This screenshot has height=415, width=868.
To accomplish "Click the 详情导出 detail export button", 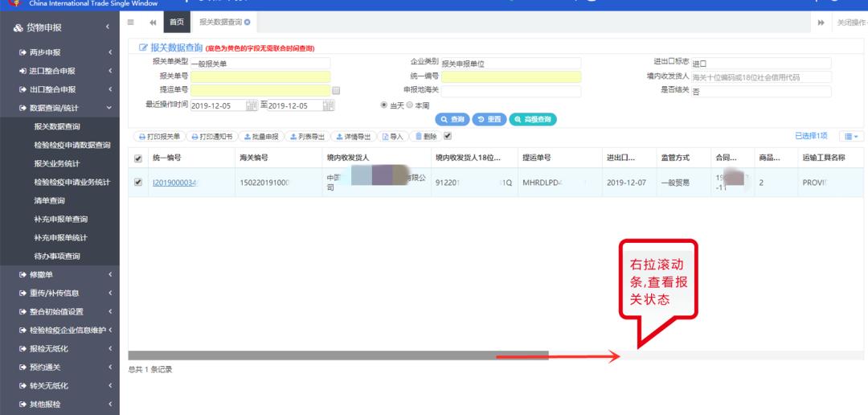I will point(353,136).
